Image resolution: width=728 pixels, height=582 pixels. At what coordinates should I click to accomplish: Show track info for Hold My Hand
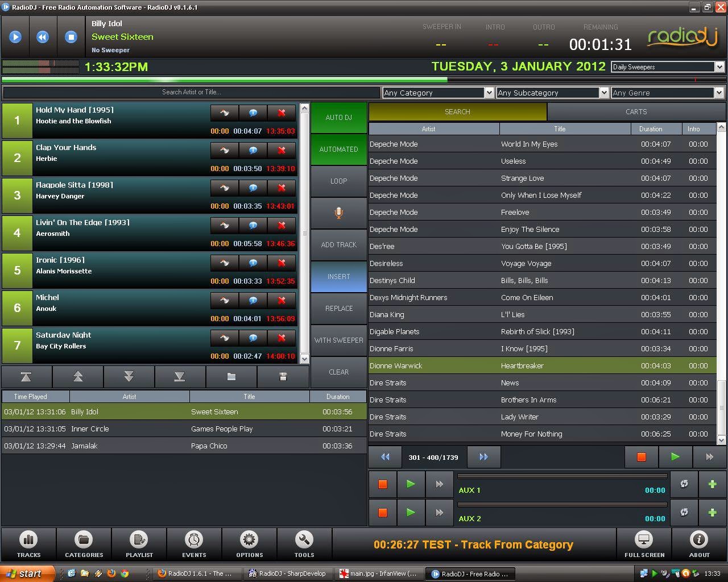(253, 113)
